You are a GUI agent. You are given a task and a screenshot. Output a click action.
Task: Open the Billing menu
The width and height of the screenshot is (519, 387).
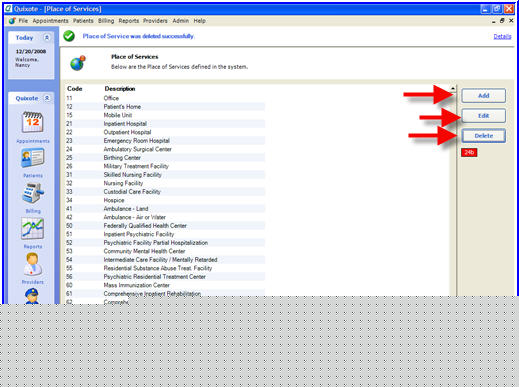(x=106, y=21)
